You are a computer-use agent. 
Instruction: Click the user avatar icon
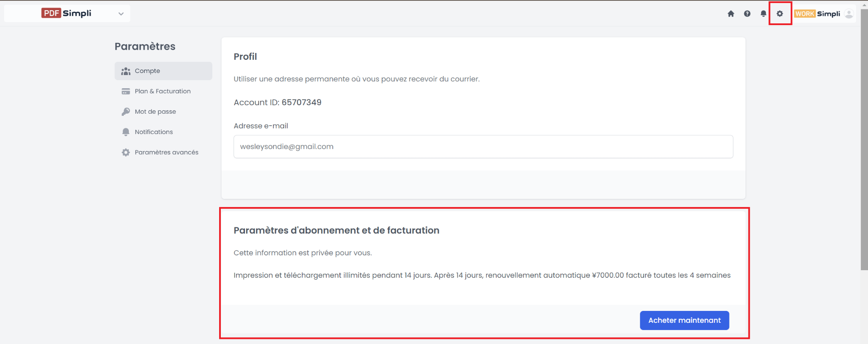(x=849, y=14)
